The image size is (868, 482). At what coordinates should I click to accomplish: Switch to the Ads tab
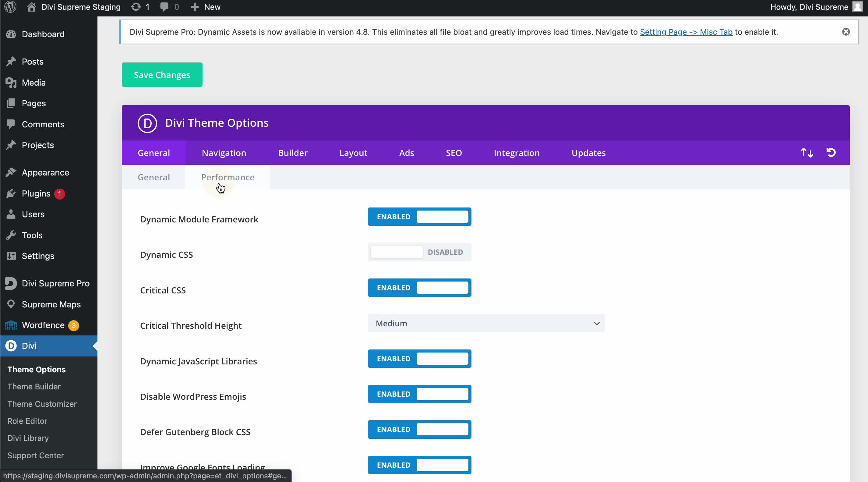pyautogui.click(x=406, y=153)
